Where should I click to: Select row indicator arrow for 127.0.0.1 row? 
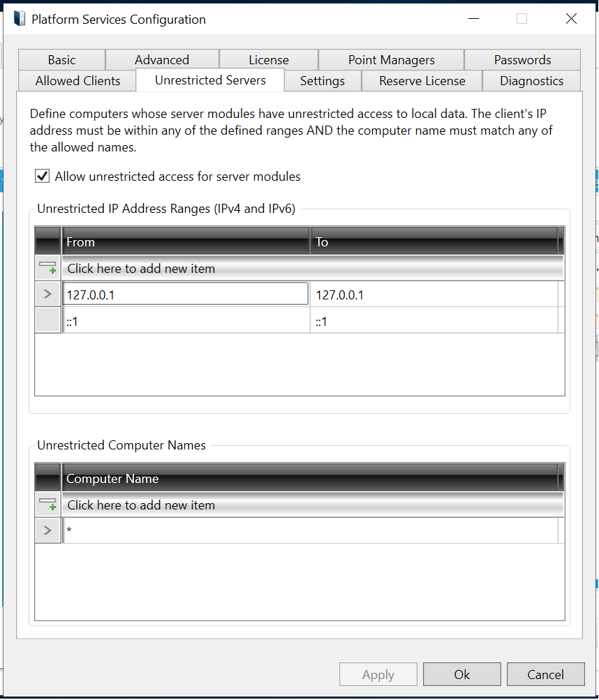pos(47,295)
